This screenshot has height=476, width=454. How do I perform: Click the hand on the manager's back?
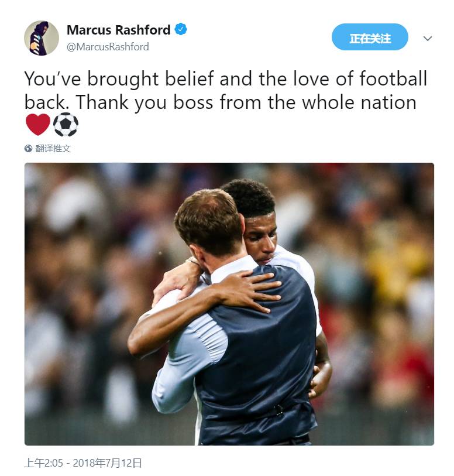click(x=251, y=291)
